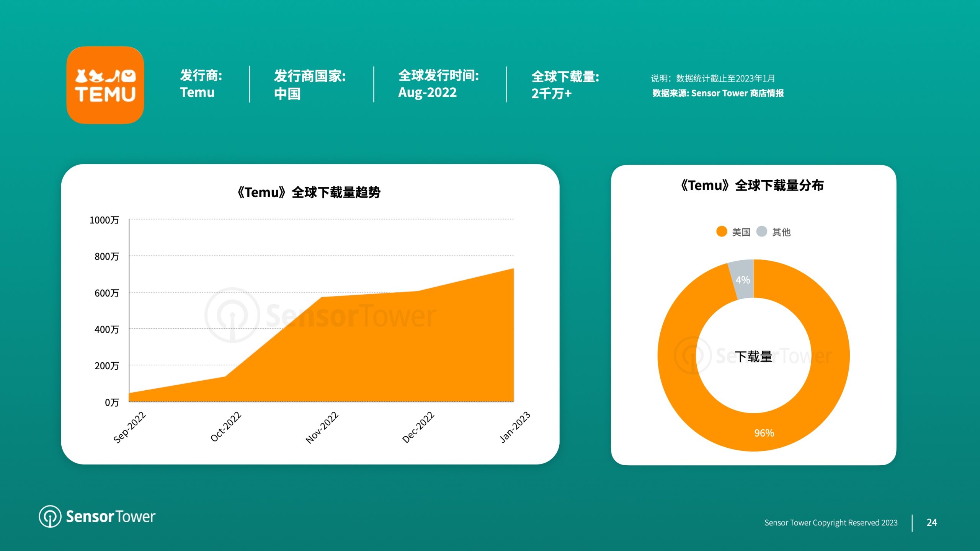Select the 美国 legend label
The height and width of the screenshot is (551, 980).
click(741, 232)
